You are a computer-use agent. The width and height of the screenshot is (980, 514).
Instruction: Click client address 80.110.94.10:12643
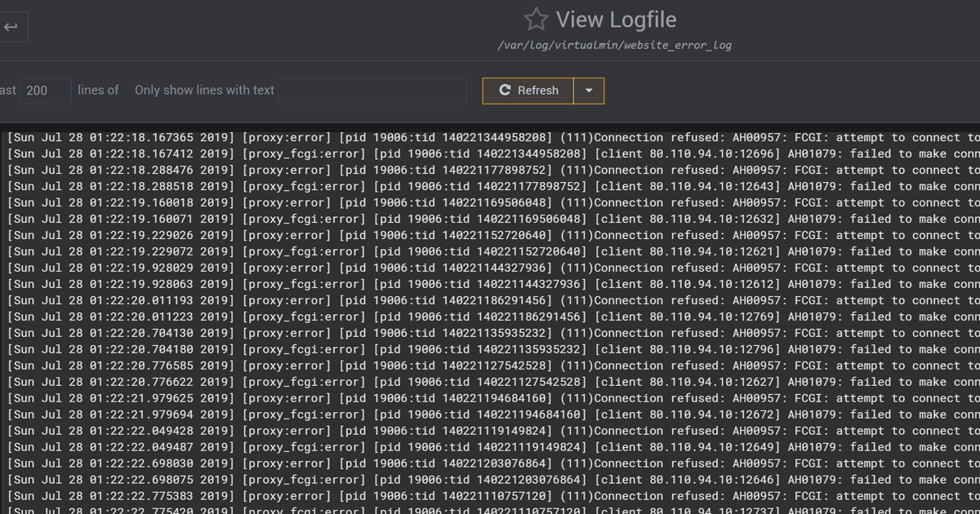[x=712, y=186]
